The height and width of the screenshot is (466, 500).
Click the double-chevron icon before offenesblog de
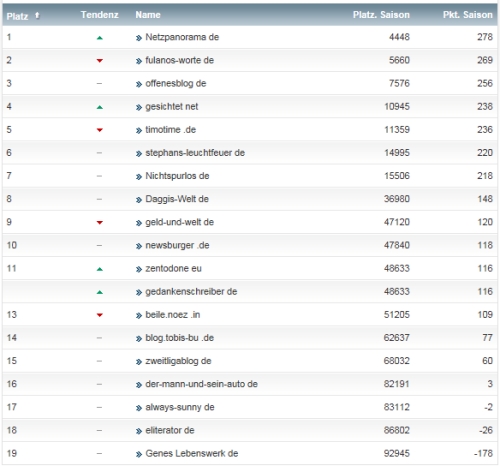click(x=139, y=84)
